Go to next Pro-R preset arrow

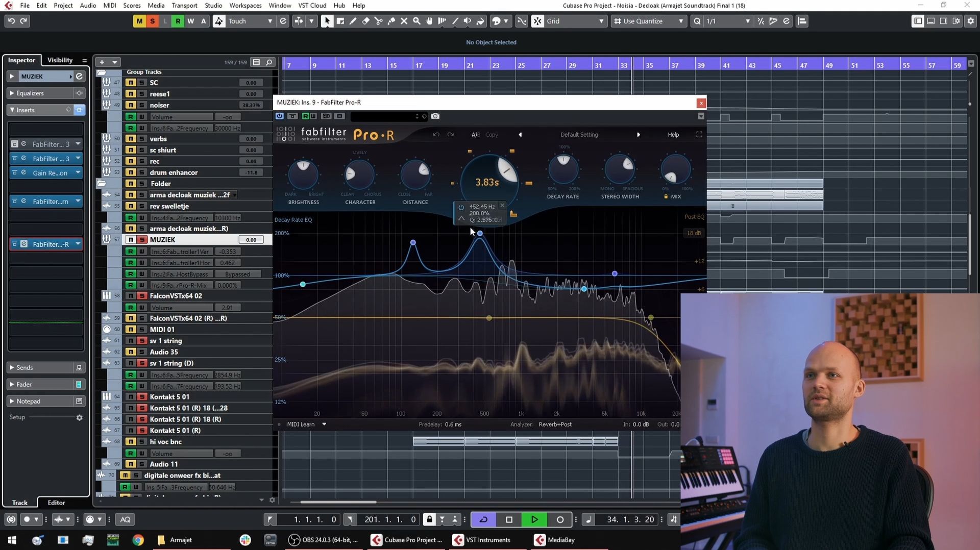coord(638,135)
